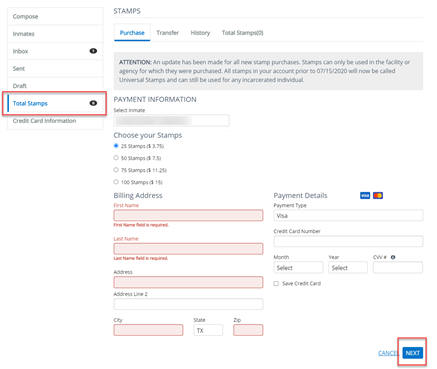Click the 'STAMPS' page title
The width and height of the screenshot is (437, 369).
click(127, 11)
